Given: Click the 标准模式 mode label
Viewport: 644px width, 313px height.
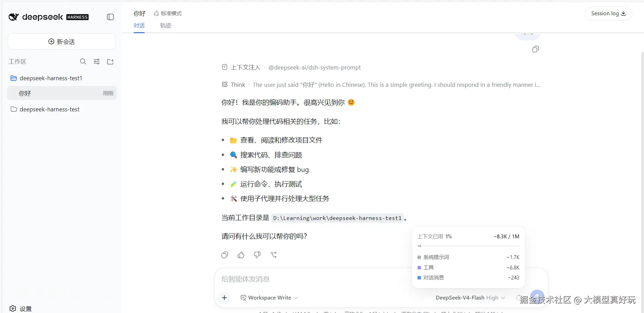Looking at the screenshot, I should 168,13.
